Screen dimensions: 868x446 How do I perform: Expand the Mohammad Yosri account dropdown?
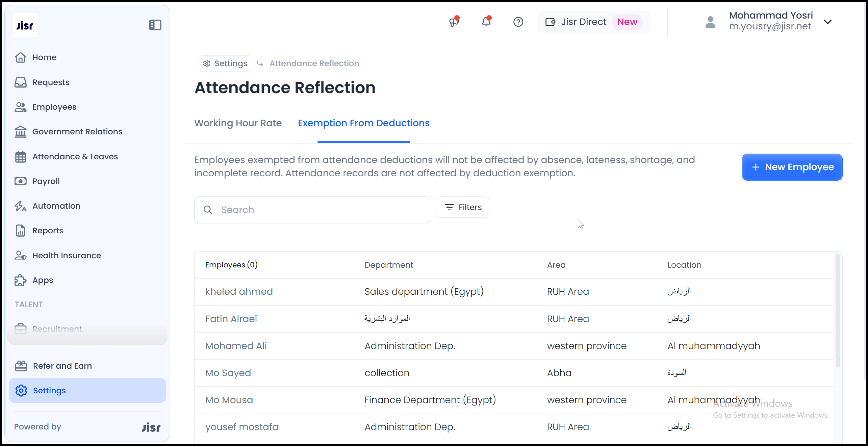tap(827, 22)
